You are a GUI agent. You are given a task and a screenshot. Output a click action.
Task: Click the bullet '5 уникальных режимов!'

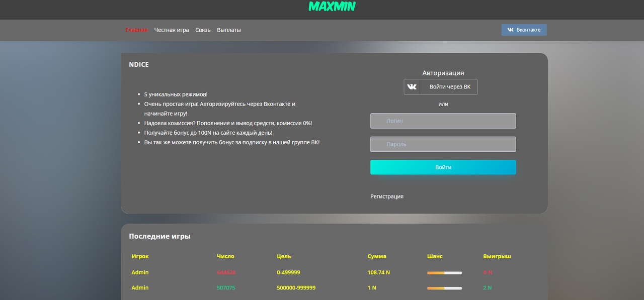point(176,94)
